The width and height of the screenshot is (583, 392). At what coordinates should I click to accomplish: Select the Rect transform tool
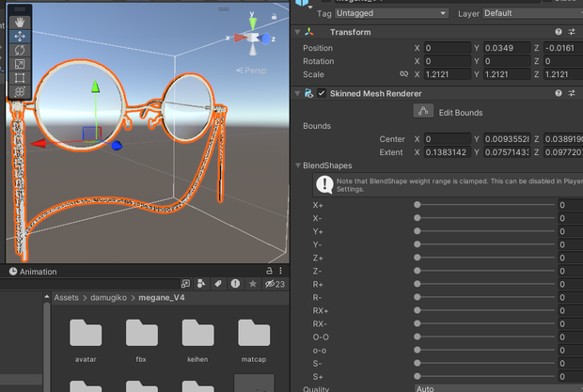pos(20,78)
